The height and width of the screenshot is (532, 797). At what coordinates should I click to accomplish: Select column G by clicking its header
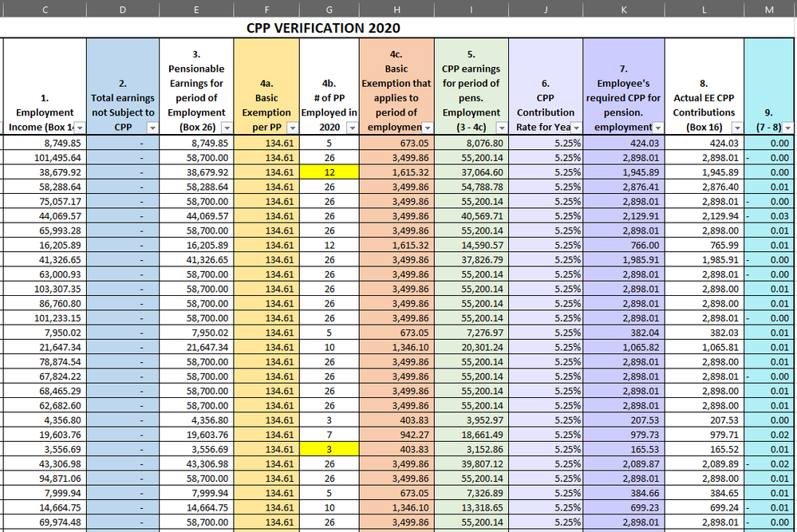tap(328, 10)
